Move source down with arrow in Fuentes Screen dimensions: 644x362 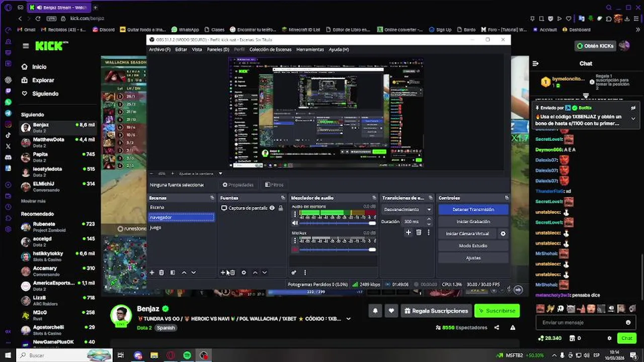coord(265,273)
